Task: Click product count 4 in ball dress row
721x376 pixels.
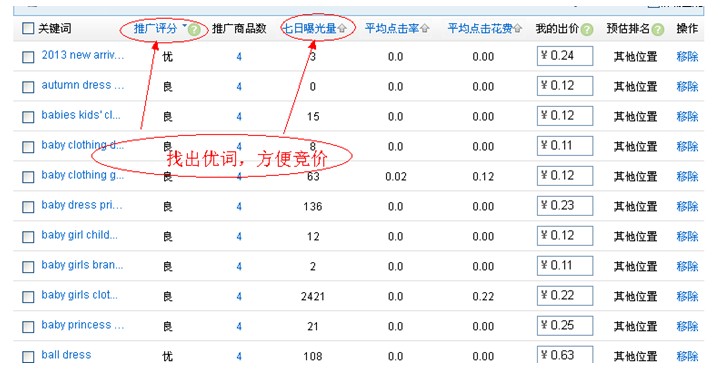Action: click(239, 356)
